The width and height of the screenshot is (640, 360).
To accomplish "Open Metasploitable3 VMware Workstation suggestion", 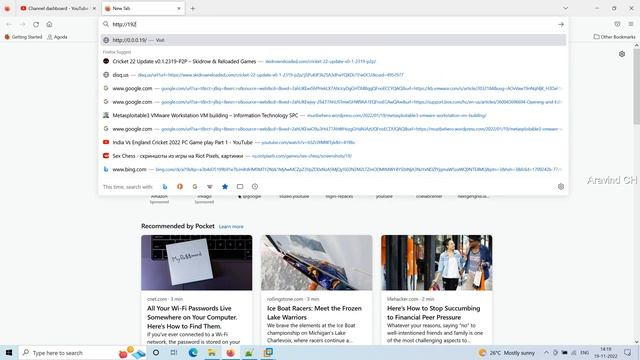I will [333, 116].
